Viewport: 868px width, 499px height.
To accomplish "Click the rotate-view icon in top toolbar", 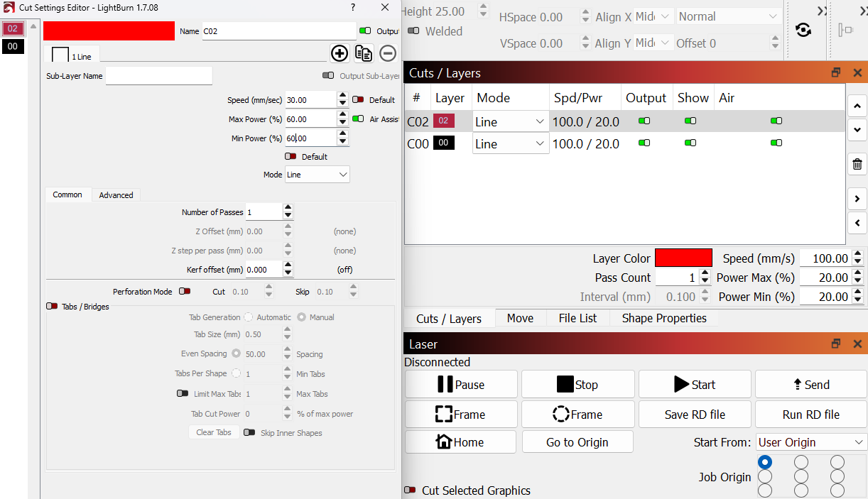I will click(803, 30).
